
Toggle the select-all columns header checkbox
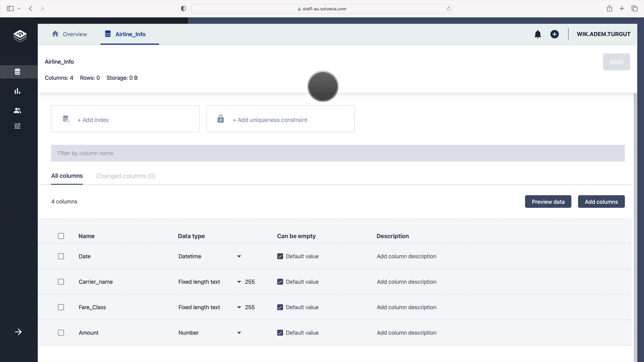point(61,236)
